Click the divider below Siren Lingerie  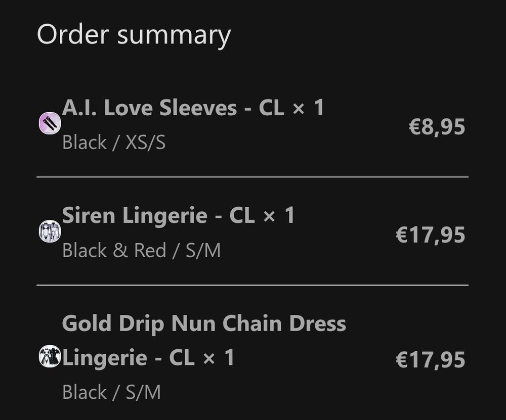tap(252, 285)
